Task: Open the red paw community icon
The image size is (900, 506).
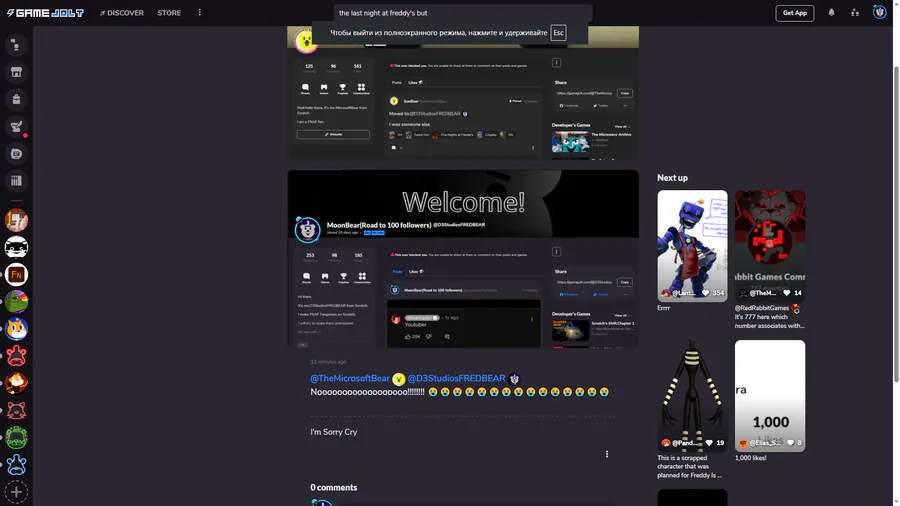Action: pyautogui.click(x=16, y=356)
